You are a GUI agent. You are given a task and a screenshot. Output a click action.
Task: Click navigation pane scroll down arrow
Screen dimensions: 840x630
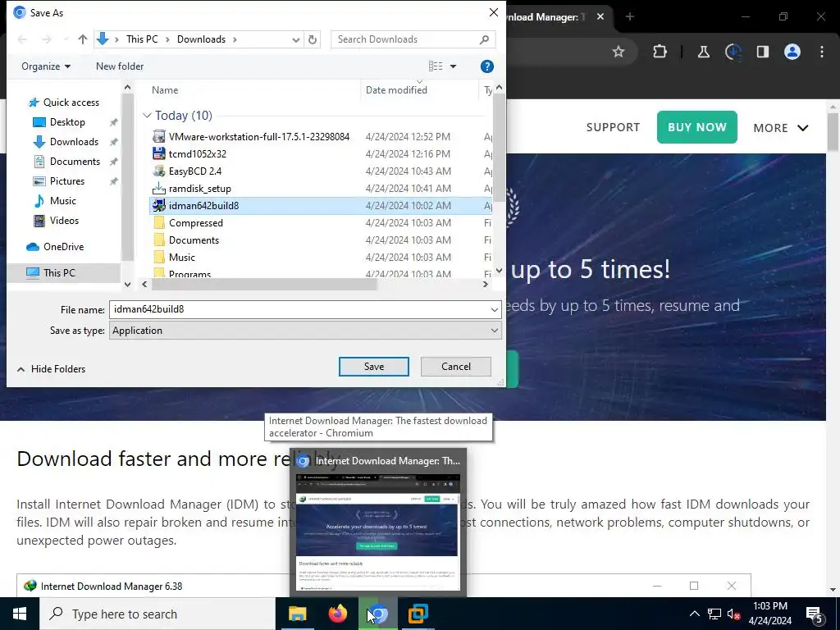click(x=127, y=285)
